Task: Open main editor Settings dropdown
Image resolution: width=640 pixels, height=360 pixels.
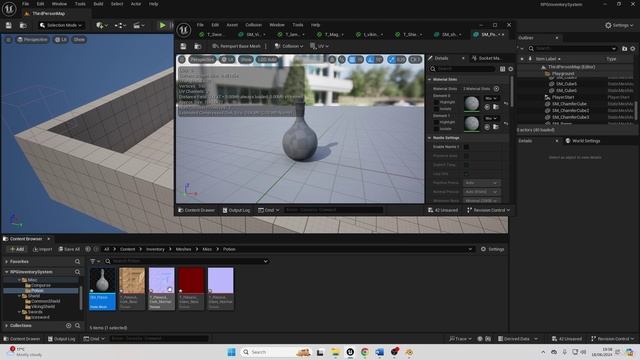Action: coord(619,25)
